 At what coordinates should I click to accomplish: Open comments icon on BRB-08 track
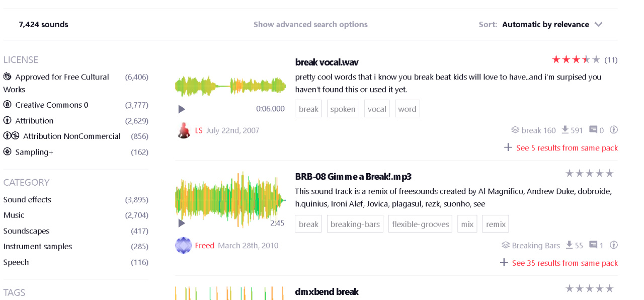pyautogui.click(x=593, y=245)
